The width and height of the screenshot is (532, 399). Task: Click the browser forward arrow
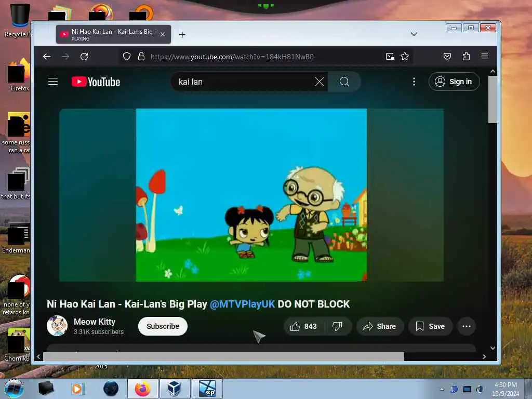click(65, 56)
